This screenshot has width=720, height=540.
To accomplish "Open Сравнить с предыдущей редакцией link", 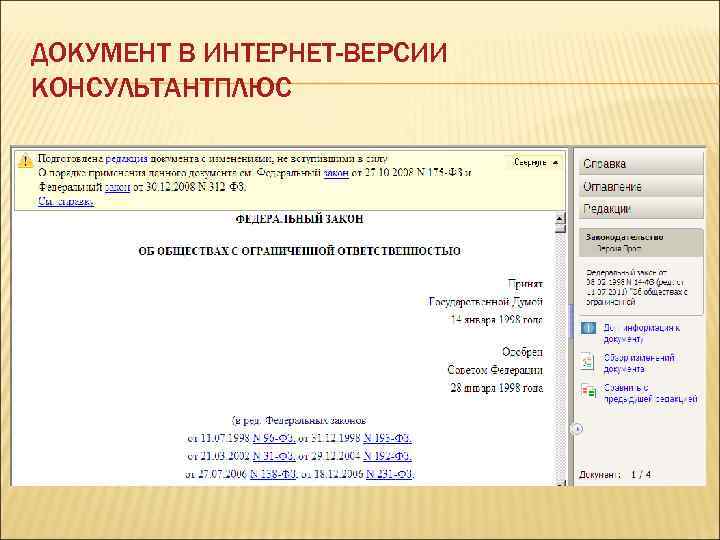I will click(650, 394).
